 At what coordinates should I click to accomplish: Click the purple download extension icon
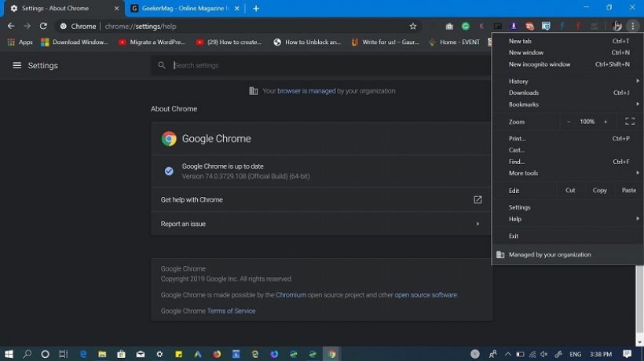(x=514, y=26)
